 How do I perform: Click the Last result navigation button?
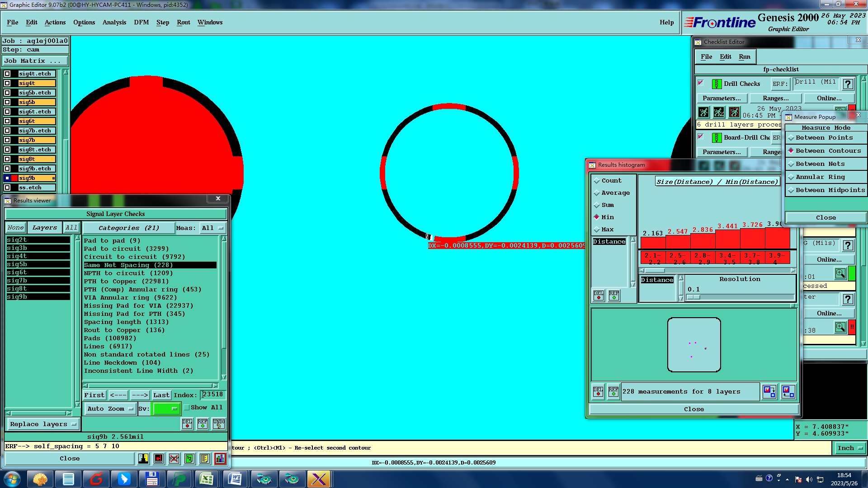161,395
